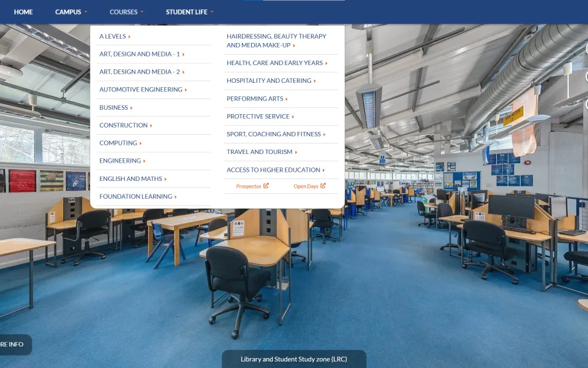Open the STUDENT LIFE dropdown menu
The width and height of the screenshot is (588, 368).
coord(189,12)
